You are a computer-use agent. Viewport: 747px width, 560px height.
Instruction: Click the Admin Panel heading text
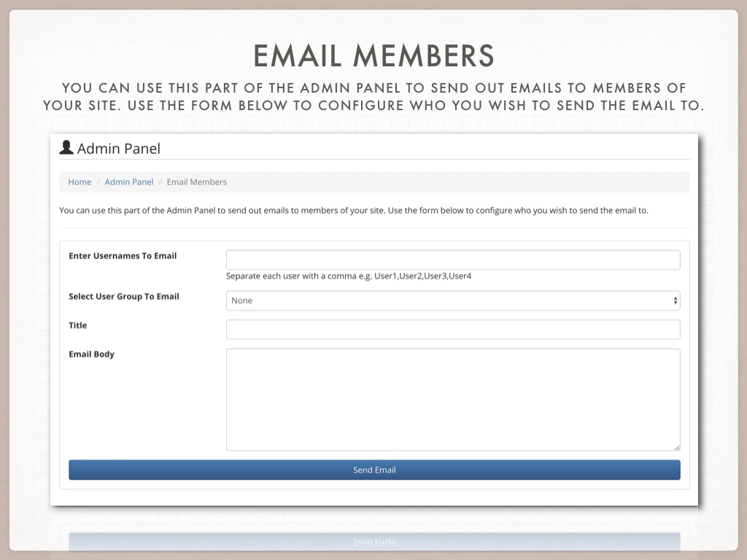[119, 149]
